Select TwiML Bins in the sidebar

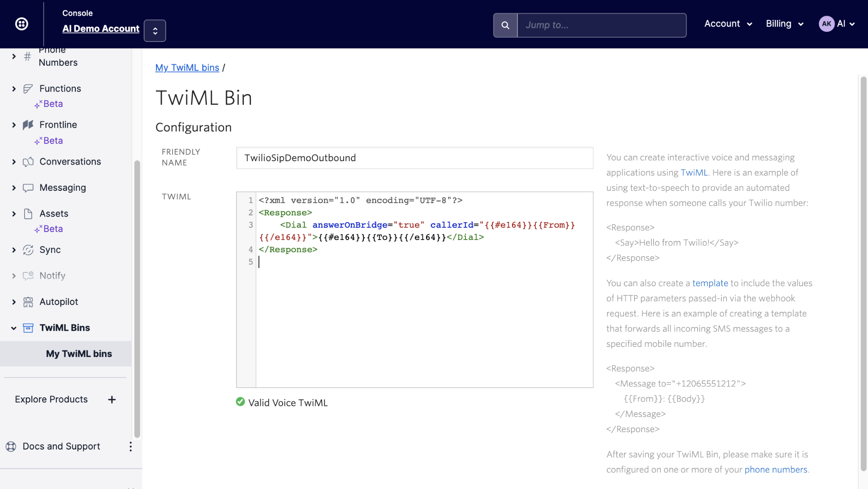pyautogui.click(x=64, y=327)
